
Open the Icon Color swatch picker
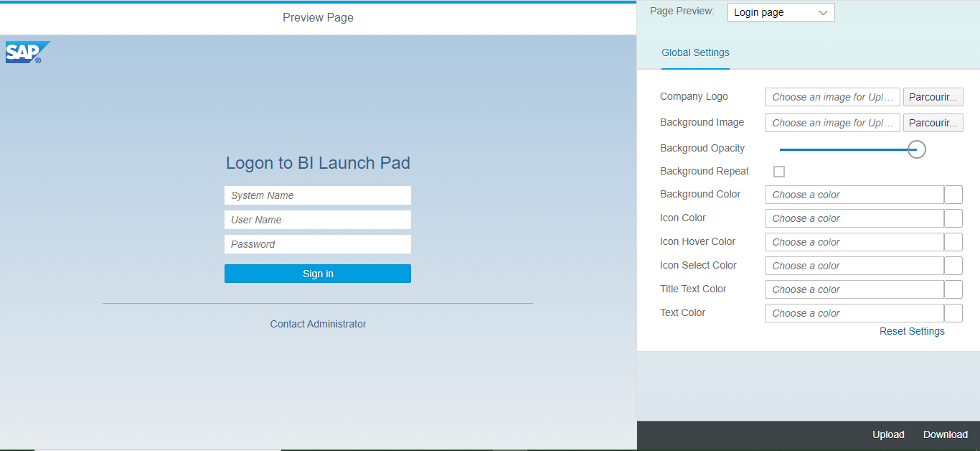pos(953,218)
